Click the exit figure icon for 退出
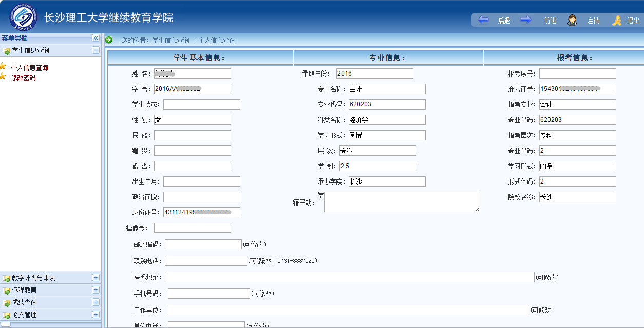The image size is (644, 328). pyautogui.click(x=616, y=20)
